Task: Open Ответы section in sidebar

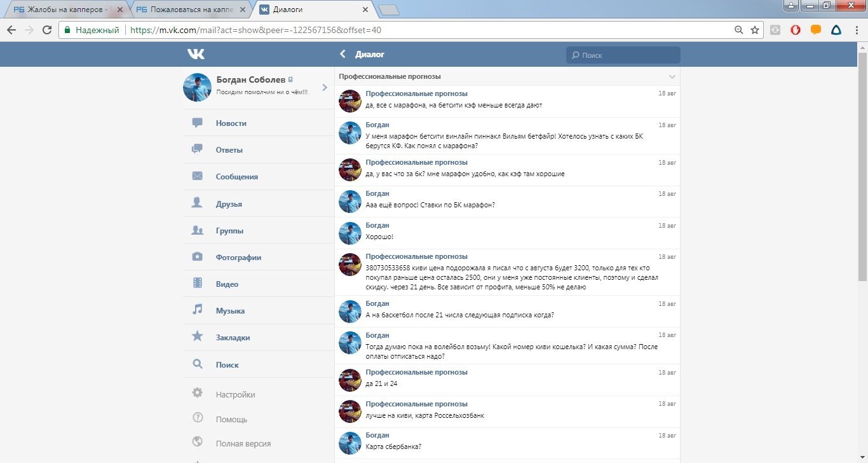Action: tap(229, 150)
